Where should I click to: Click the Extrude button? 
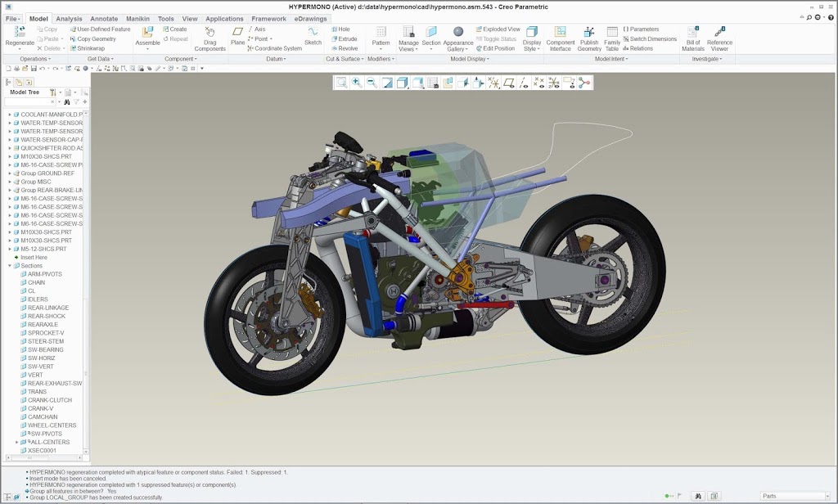pos(344,38)
